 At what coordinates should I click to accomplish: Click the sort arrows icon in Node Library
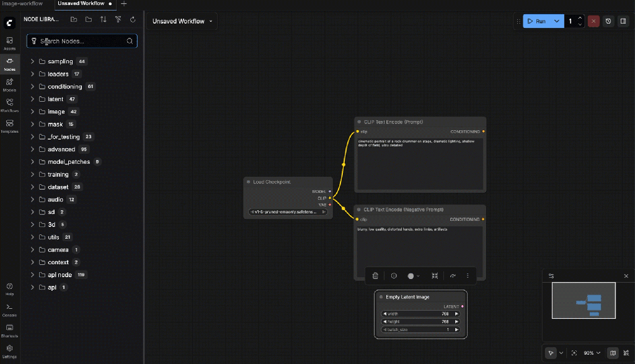point(103,20)
